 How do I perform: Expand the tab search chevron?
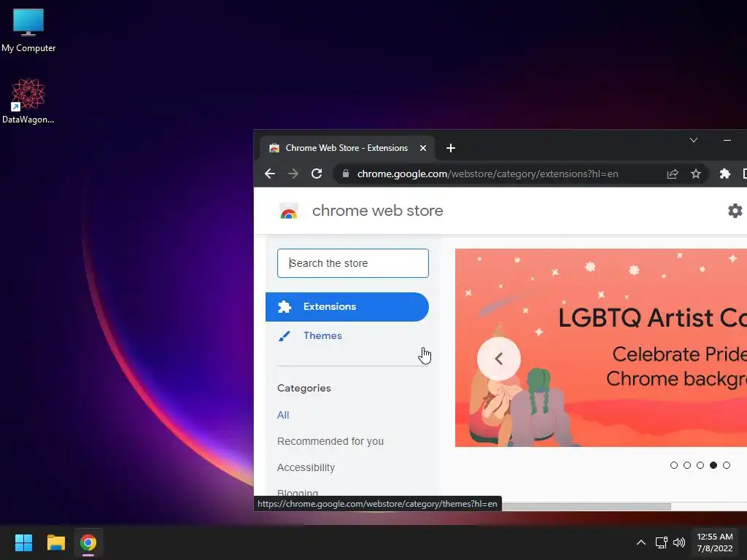pyautogui.click(x=694, y=140)
